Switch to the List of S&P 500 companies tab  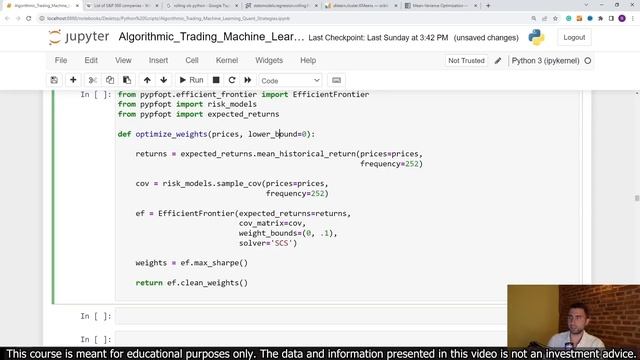click(122, 6)
